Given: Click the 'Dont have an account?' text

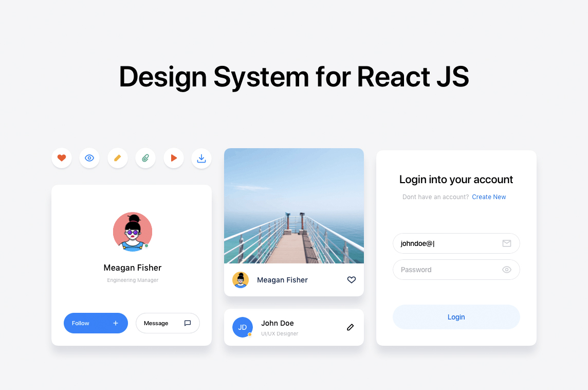Looking at the screenshot, I should 435,197.
